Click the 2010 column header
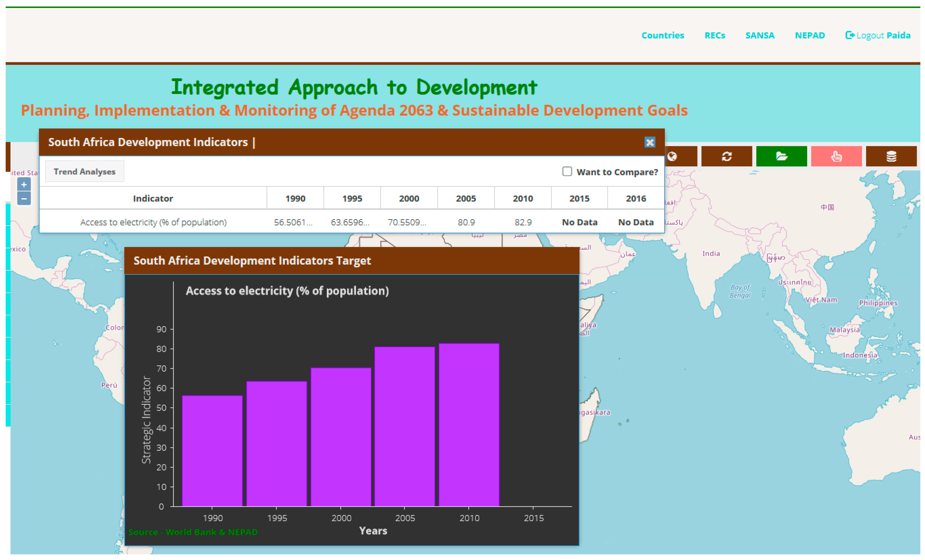 click(x=523, y=198)
